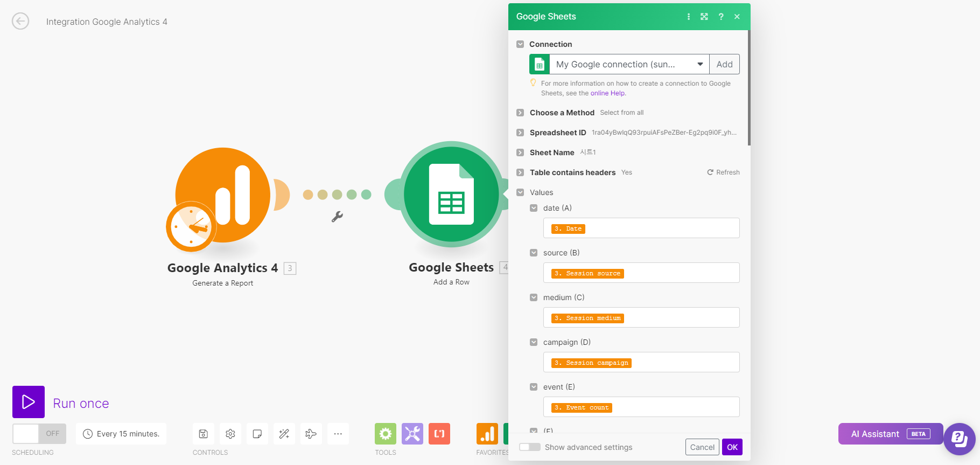Toggle the source (B) checkbox
Image resolution: width=980 pixels, height=465 pixels.
[x=534, y=253]
